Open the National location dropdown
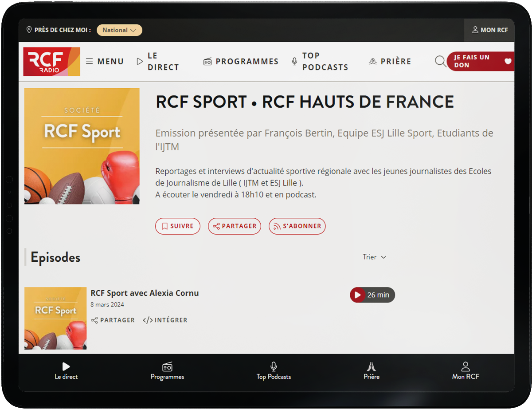This screenshot has width=532, height=409. (119, 30)
